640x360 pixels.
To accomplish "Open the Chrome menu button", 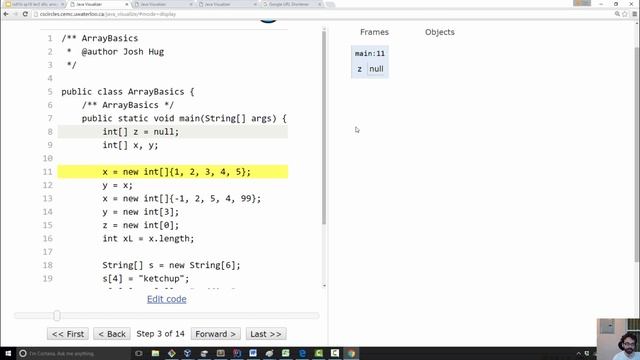I will pos(634,14).
